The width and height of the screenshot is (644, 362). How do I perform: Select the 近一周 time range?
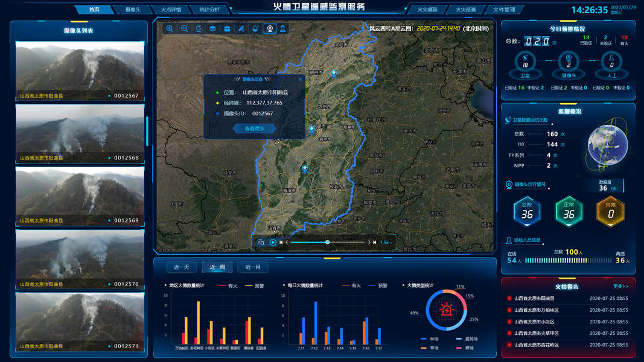click(x=217, y=267)
